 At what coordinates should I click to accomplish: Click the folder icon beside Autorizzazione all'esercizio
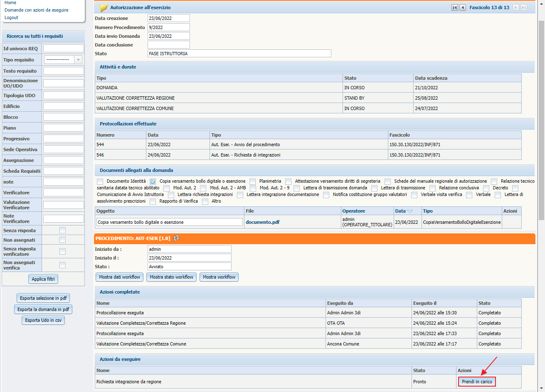[x=104, y=7]
